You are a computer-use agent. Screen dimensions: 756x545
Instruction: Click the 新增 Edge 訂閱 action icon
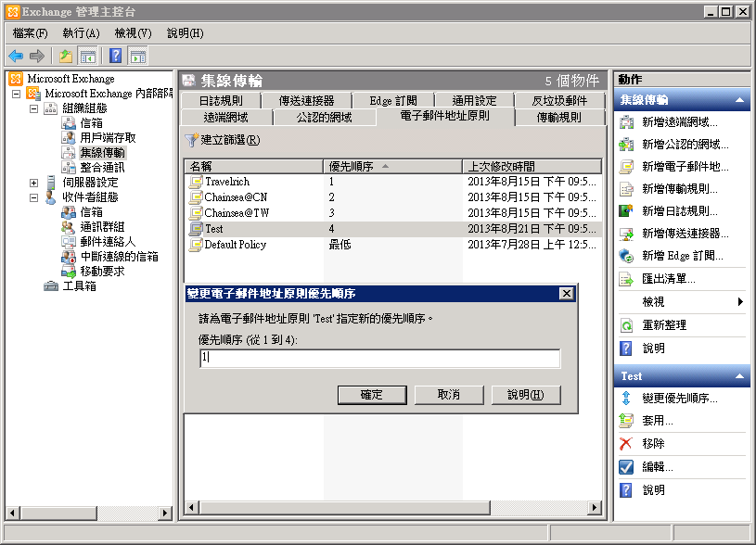point(626,256)
